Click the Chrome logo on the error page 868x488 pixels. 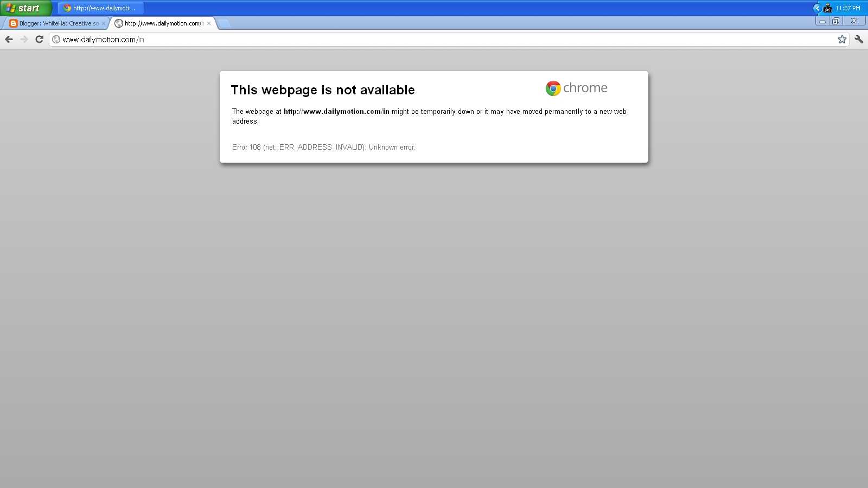553,88
